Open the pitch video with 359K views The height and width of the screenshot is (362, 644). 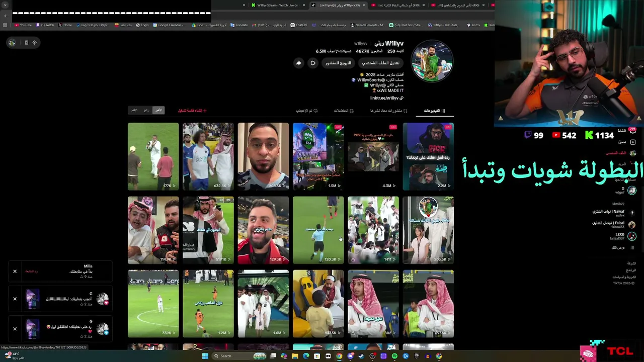point(153,304)
